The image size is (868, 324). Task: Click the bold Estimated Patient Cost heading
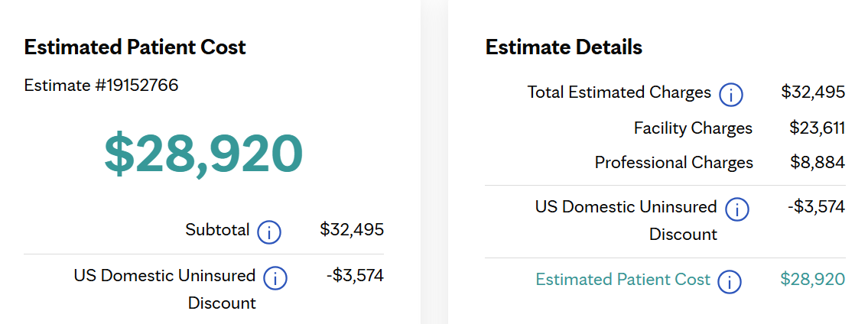(x=135, y=47)
